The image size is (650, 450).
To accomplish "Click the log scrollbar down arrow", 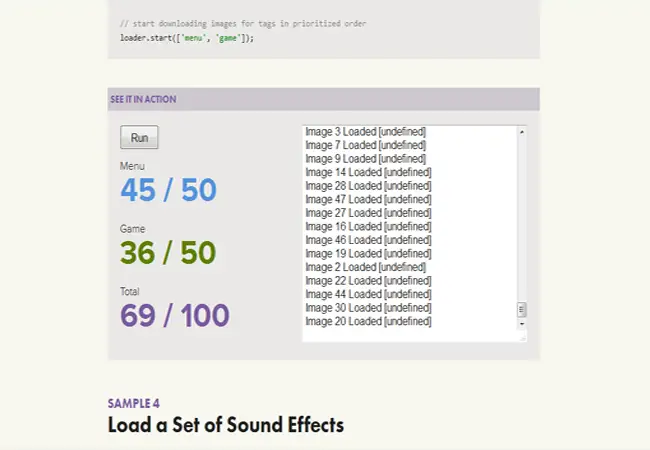I will click(x=521, y=324).
